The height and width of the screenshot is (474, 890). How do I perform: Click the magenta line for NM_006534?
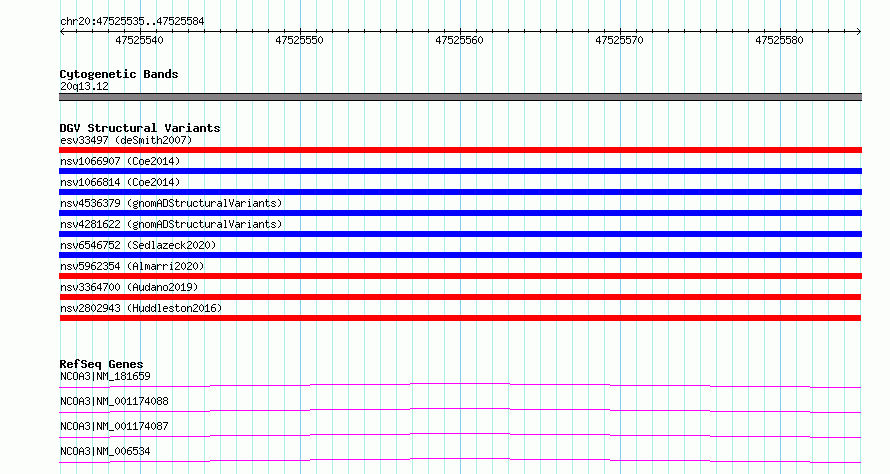coord(460,459)
